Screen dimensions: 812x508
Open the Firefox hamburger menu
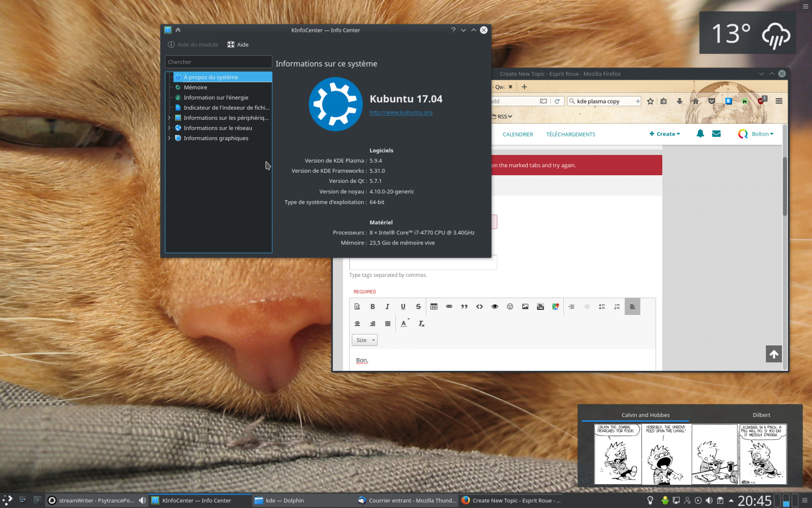click(x=779, y=101)
